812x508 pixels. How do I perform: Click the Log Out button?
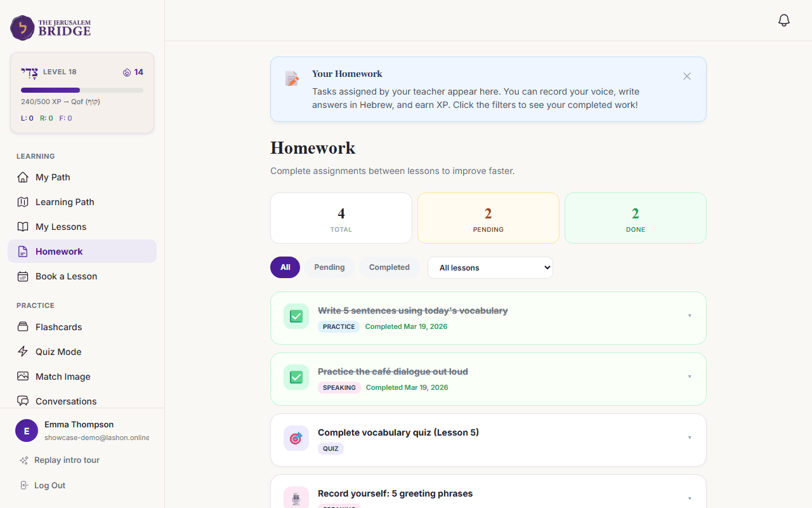(48, 485)
